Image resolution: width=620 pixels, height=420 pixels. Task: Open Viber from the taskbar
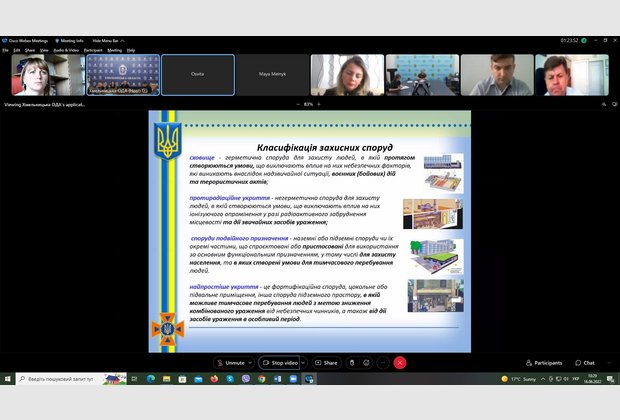pyautogui.click(x=246, y=379)
